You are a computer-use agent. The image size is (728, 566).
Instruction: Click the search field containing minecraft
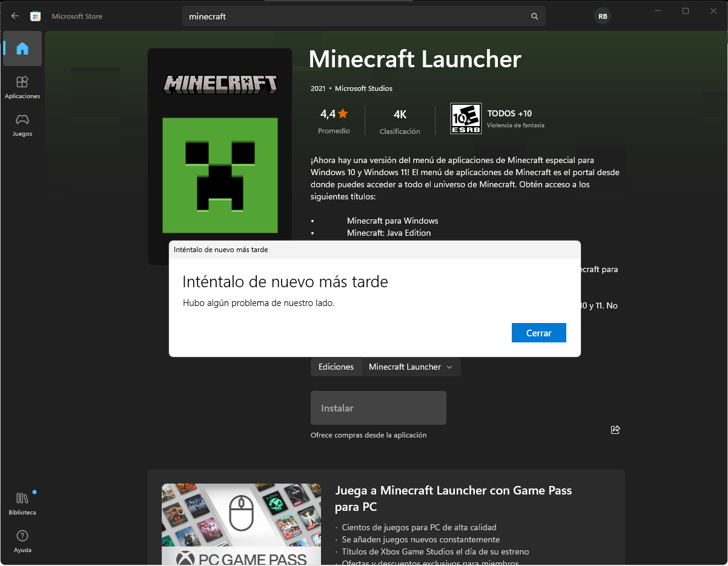click(x=363, y=16)
